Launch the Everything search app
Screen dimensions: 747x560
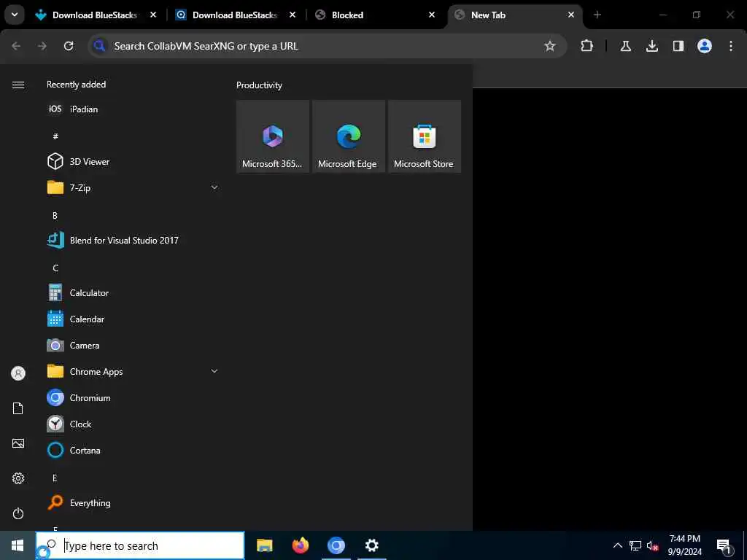tap(133, 502)
